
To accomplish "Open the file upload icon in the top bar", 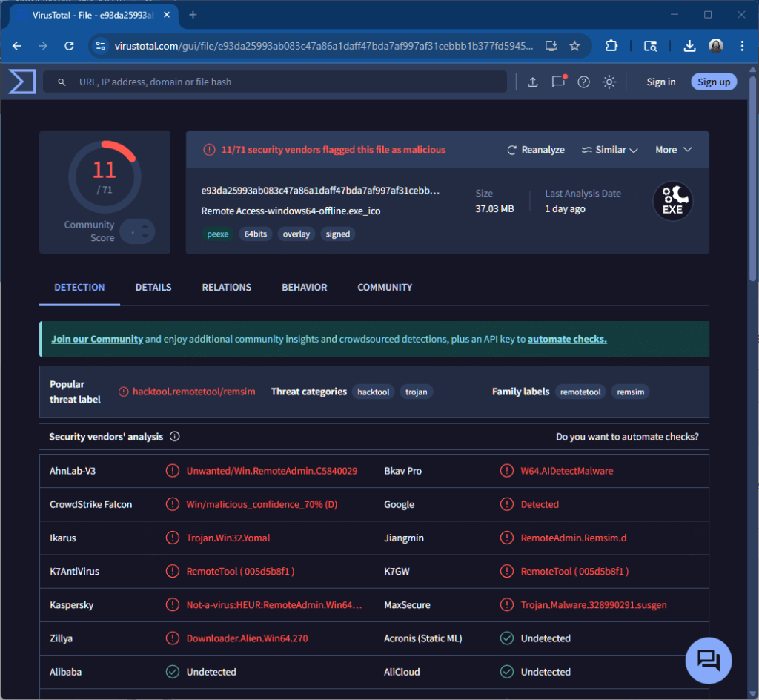I will (x=532, y=82).
